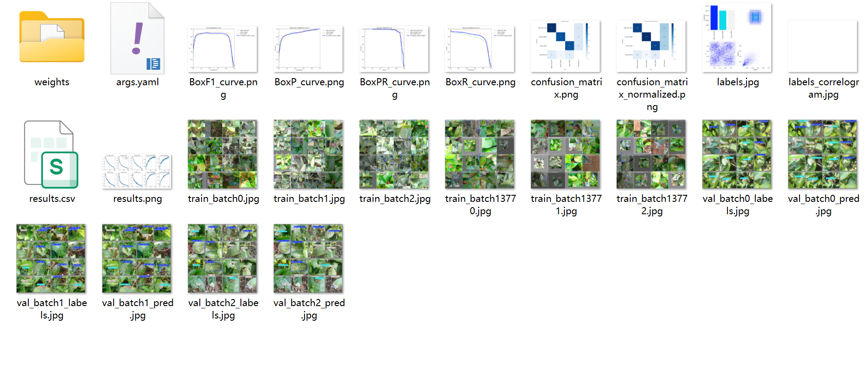Image resolution: width=868 pixels, height=379 pixels.
Task: Select the val_batch2_pred.jpg thumbnail
Action: pos(308,258)
